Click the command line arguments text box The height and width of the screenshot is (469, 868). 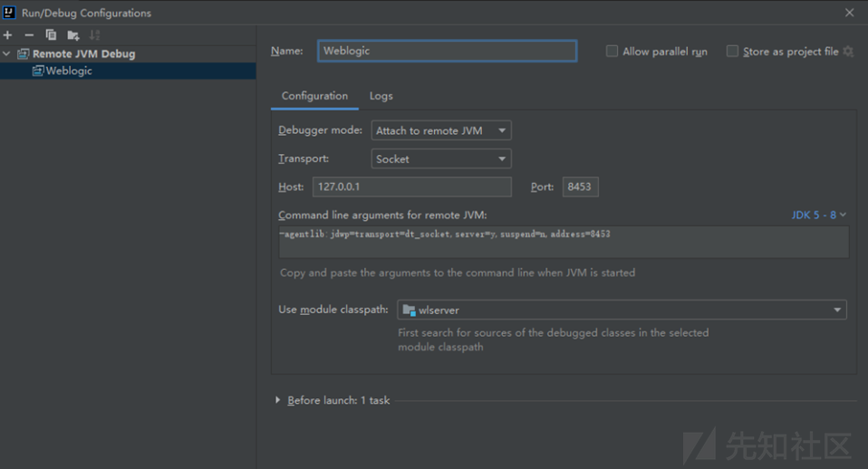(x=564, y=242)
